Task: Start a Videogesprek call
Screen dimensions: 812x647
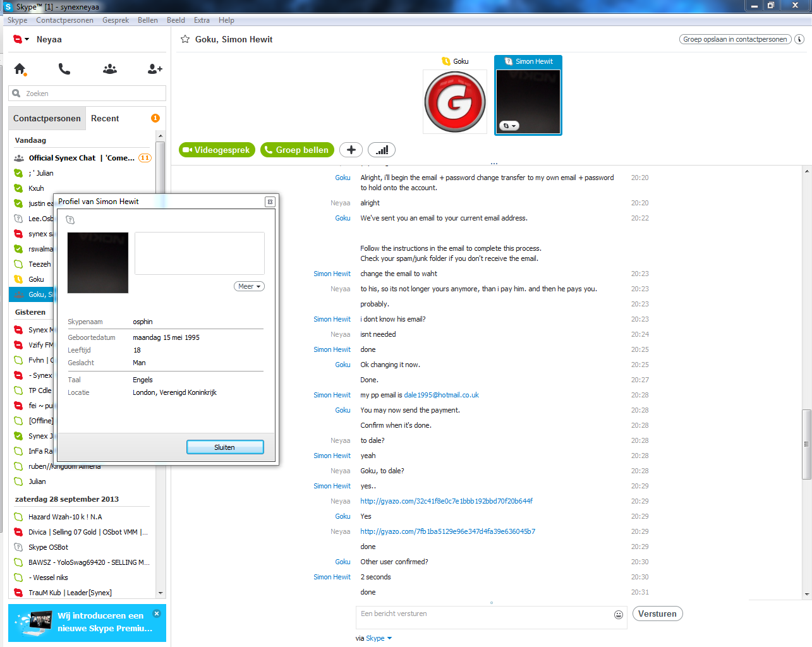Action: (217, 150)
